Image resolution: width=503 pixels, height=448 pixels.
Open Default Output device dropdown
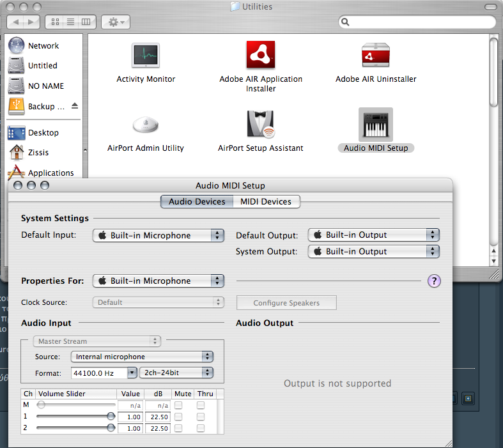(373, 235)
